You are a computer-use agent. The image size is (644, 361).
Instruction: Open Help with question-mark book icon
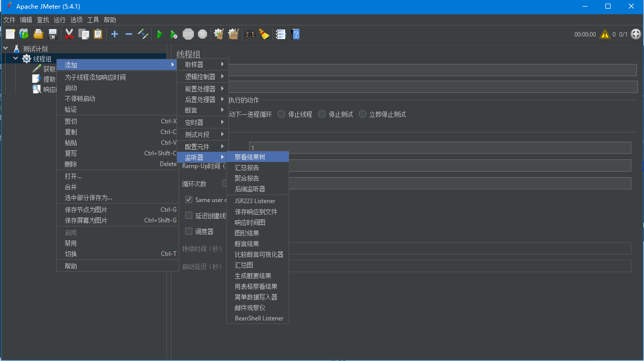295,34
